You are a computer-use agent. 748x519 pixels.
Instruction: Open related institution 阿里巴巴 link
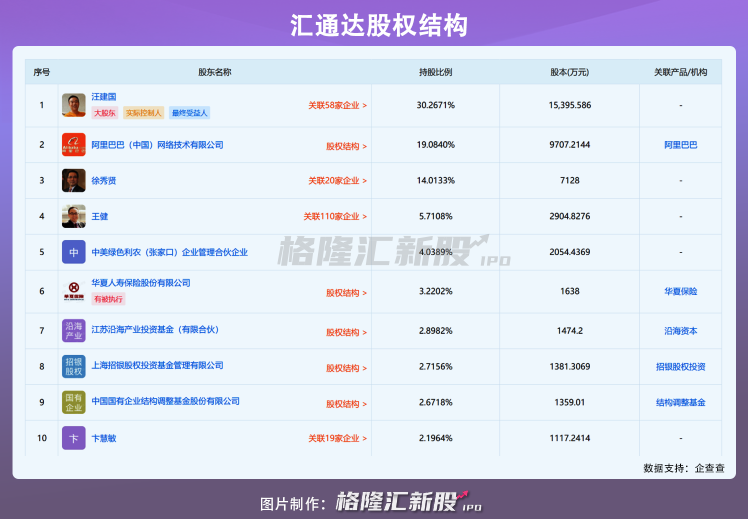[681, 145]
